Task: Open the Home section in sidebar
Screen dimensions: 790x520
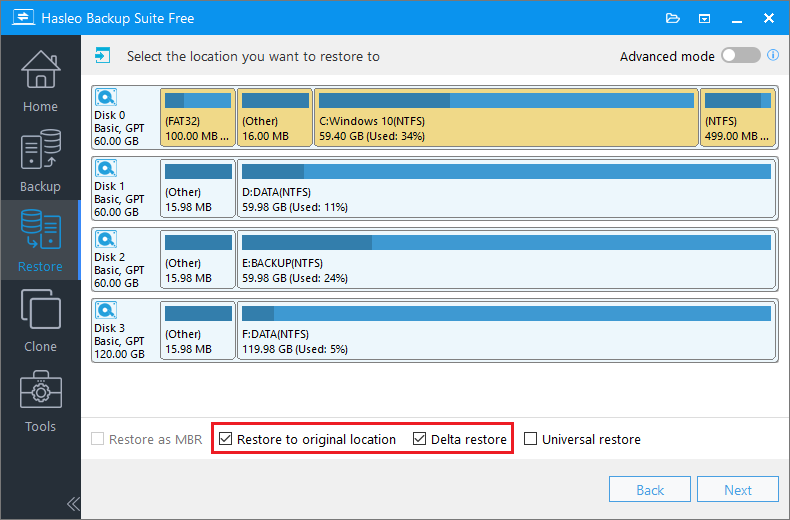Action: click(x=40, y=82)
